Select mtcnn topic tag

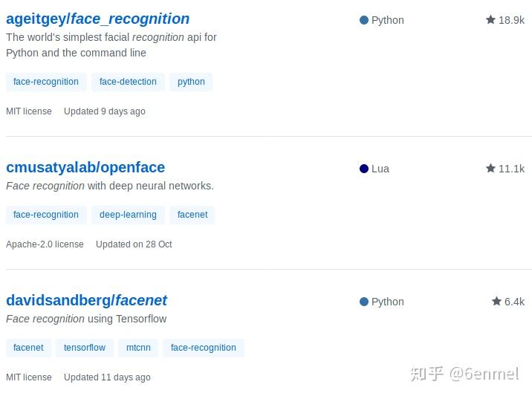[x=138, y=348]
